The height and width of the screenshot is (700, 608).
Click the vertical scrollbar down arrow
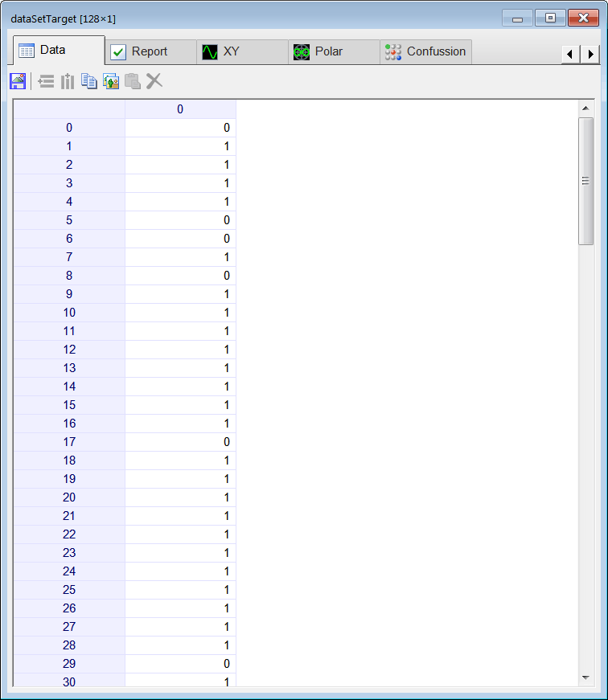[585, 677]
